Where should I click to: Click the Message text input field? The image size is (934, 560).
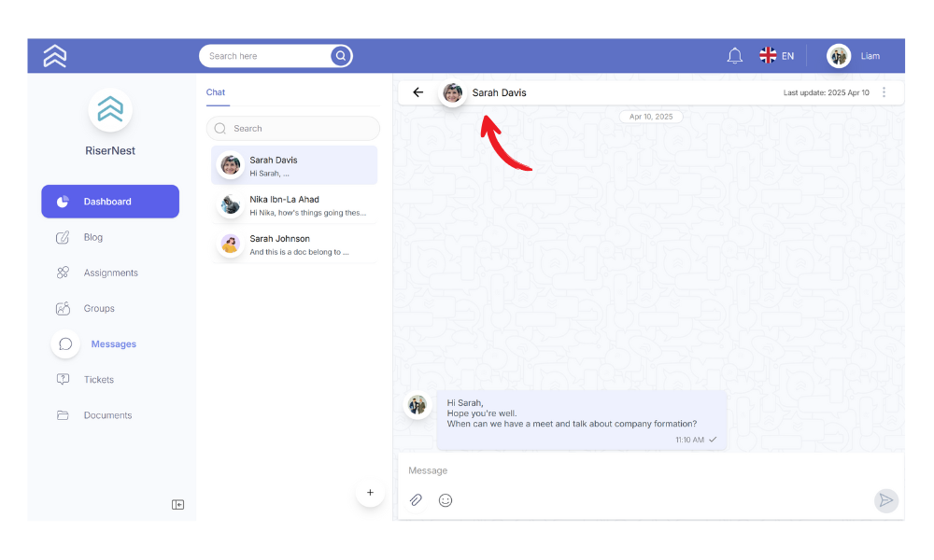(x=650, y=470)
